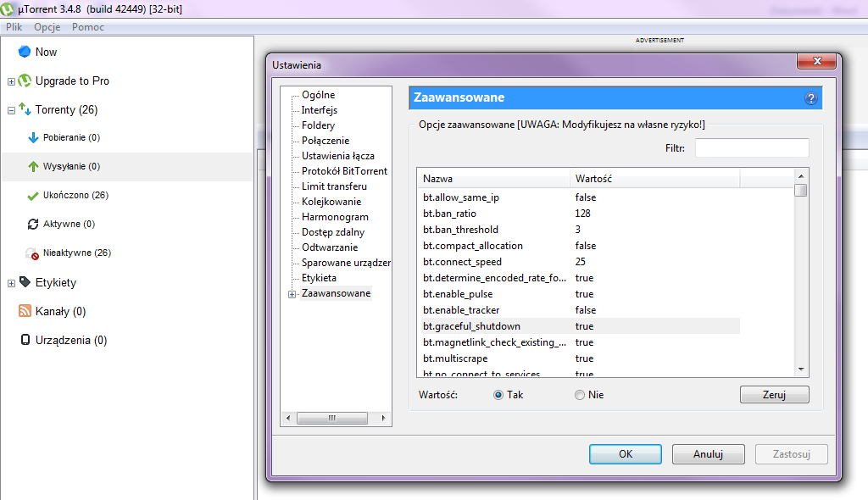Select the Nie radio button
Viewport: 868px width, 500px height.
[x=580, y=395]
